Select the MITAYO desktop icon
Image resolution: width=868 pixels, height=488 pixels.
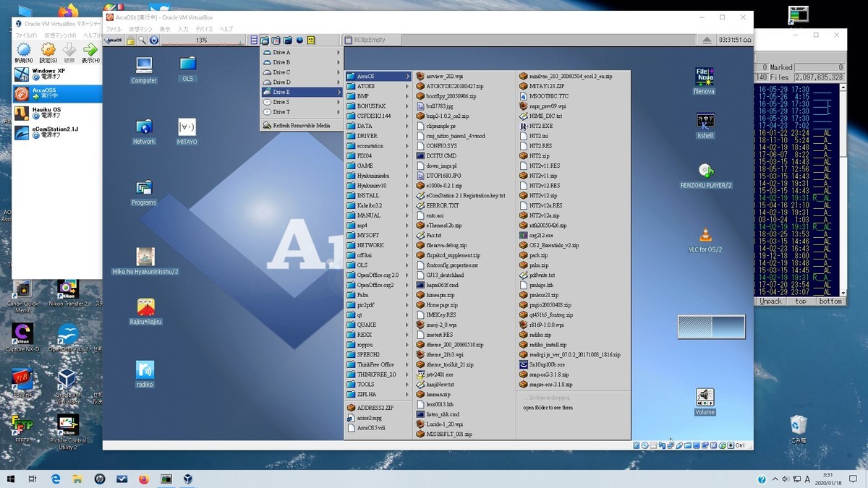(x=187, y=132)
